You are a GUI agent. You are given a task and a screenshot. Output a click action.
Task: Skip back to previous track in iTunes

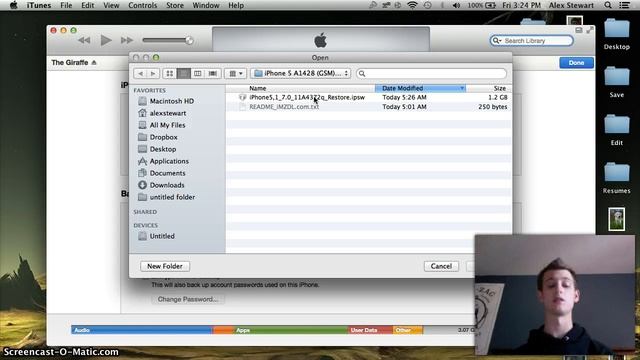[x=84, y=40]
